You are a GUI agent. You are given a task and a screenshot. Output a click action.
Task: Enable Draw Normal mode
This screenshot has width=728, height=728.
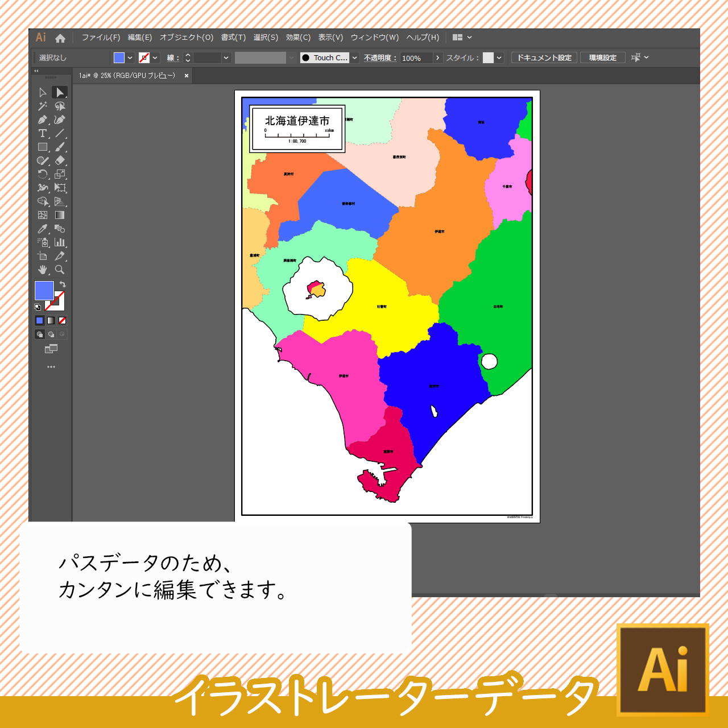tap(40, 334)
